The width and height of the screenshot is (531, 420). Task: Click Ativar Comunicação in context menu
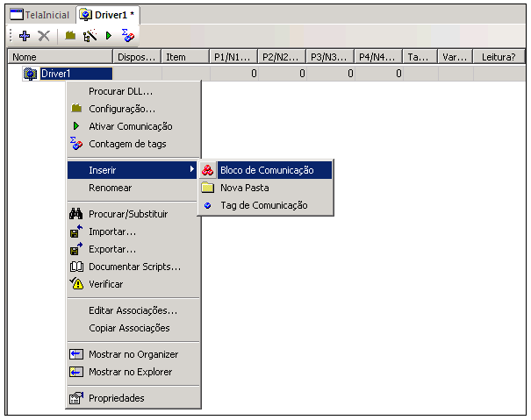pyautogui.click(x=130, y=126)
